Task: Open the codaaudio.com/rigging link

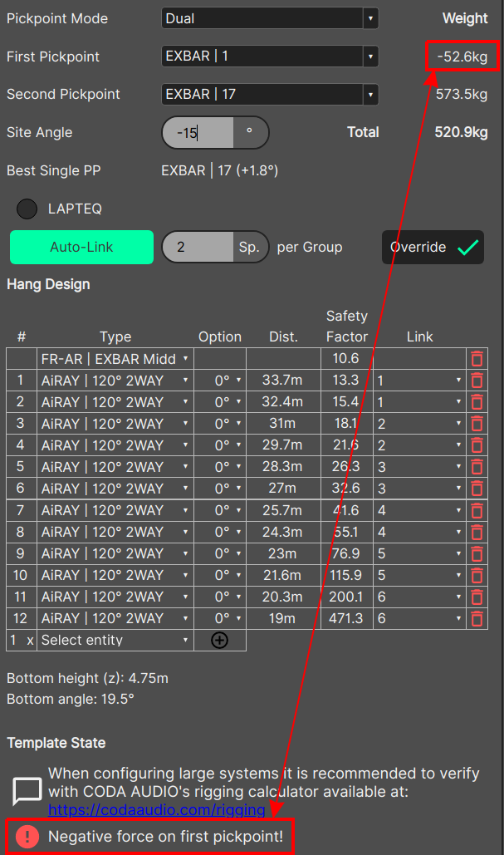Action: (156, 809)
